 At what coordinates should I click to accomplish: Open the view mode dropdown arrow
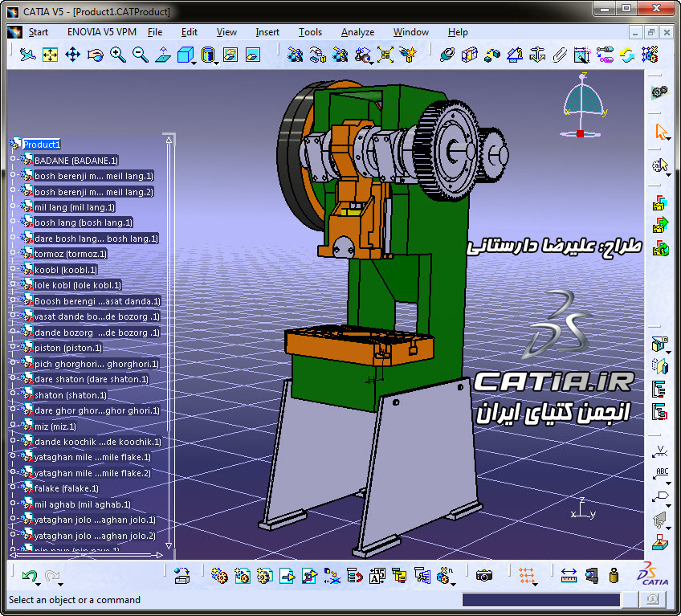[x=216, y=63]
